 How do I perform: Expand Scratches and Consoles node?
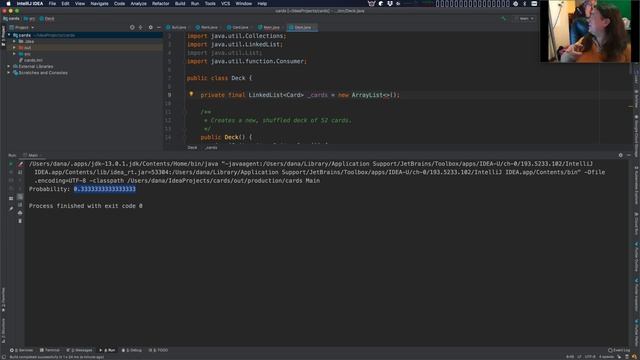[x=9, y=73]
